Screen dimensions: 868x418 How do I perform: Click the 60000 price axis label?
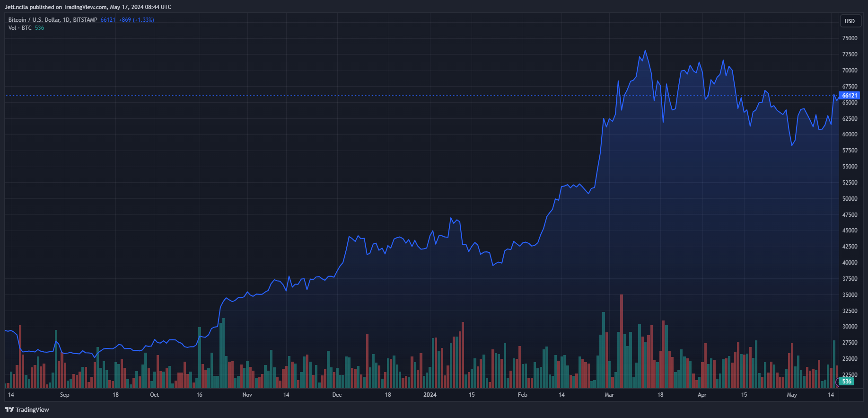(850, 134)
